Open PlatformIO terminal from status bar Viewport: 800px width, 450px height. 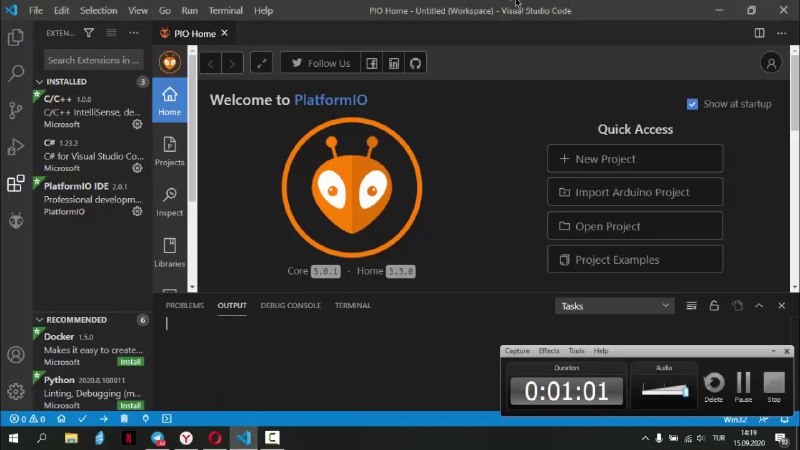[166, 419]
